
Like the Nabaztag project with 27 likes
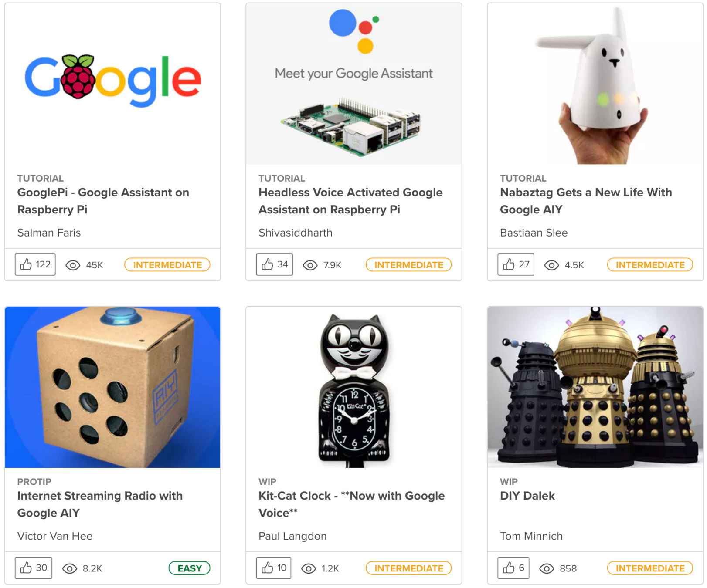coord(516,264)
